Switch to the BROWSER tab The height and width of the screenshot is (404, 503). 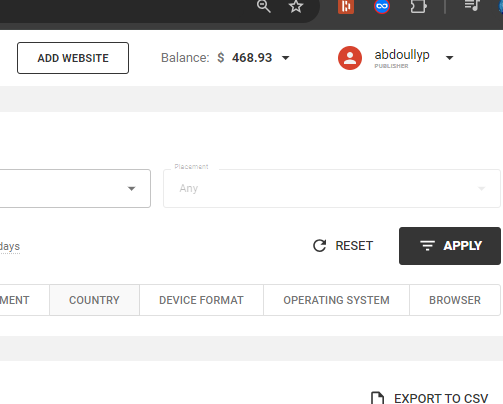(x=455, y=300)
